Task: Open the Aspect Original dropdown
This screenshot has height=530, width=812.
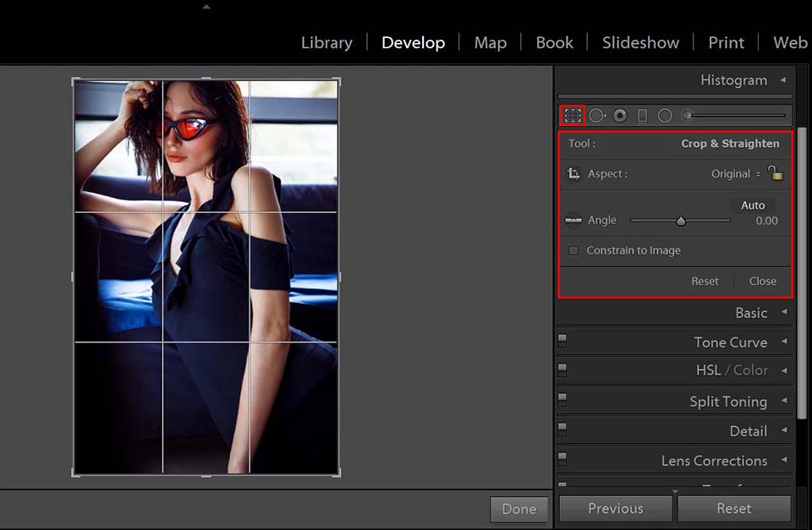Action: click(x=735, y=174)
